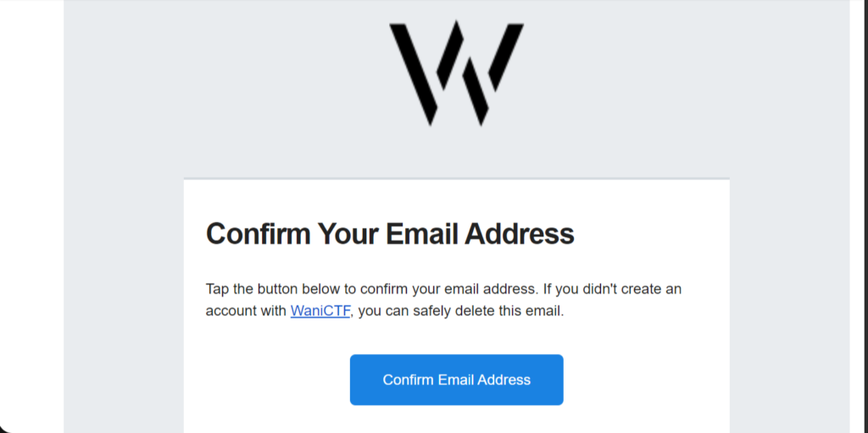
Task: Click the blank white space below the heading
Action: [x=456, y=261]
